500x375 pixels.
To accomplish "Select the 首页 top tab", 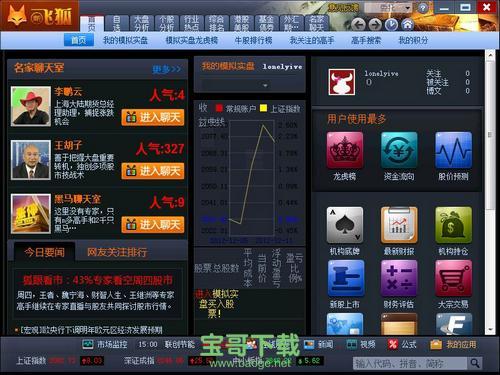I will pyautogui.click(x=92, y=24).
